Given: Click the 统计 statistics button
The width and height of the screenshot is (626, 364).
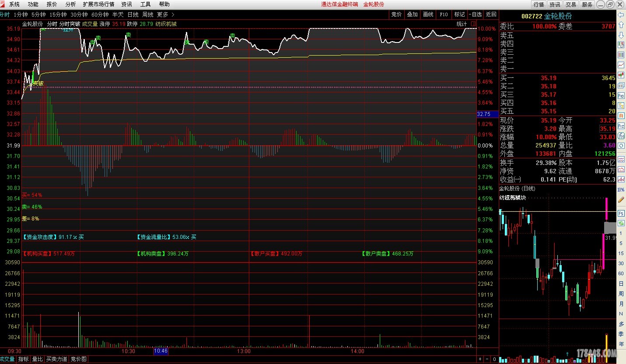Looking at the screenshot, I should [x=462, y=24].
